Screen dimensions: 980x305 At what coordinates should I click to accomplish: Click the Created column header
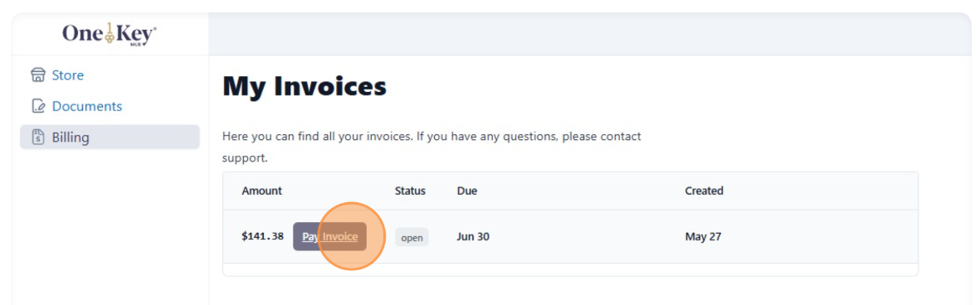[704, 191]
